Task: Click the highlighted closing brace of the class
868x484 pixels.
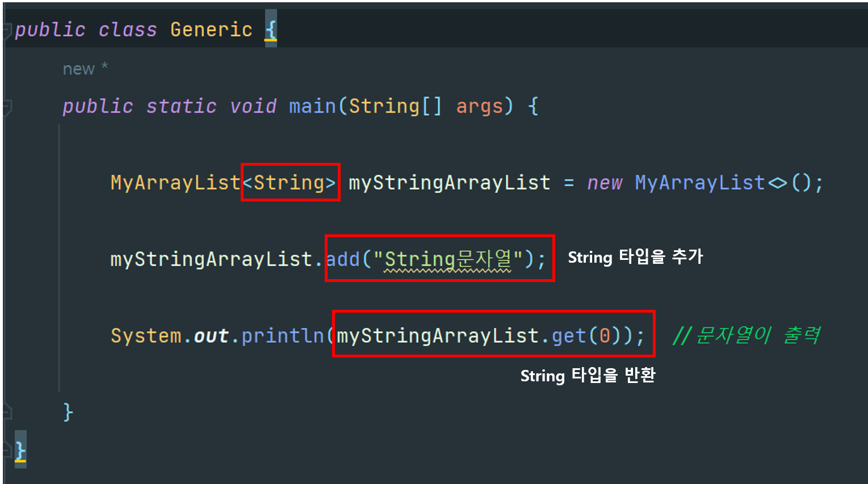Action: click(20, 451)
